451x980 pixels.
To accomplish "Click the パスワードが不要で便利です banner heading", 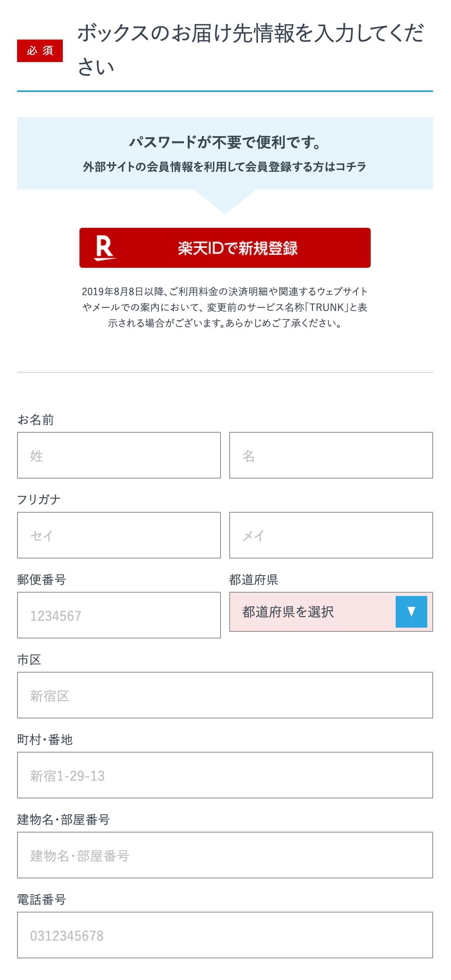I will (x=225, y=142).
